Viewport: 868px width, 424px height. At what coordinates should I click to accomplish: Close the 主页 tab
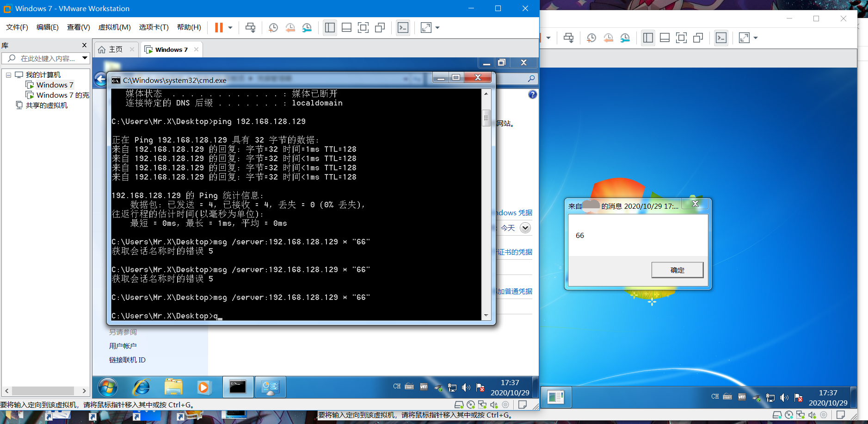[x=132, y=49]
